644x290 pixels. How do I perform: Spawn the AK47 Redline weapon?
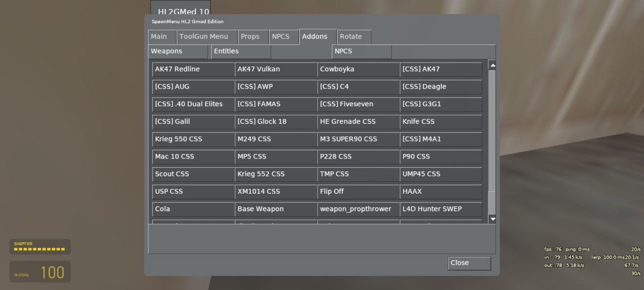click(x=193, y=69)
